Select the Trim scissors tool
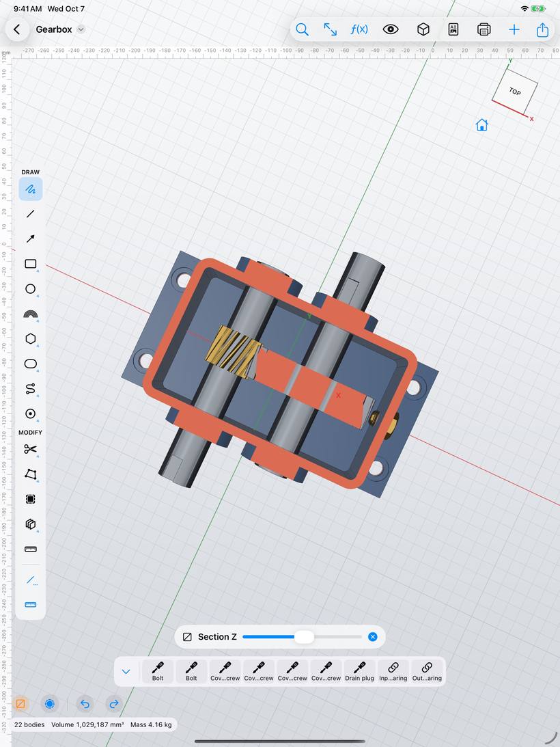 (x=31, y=449)
